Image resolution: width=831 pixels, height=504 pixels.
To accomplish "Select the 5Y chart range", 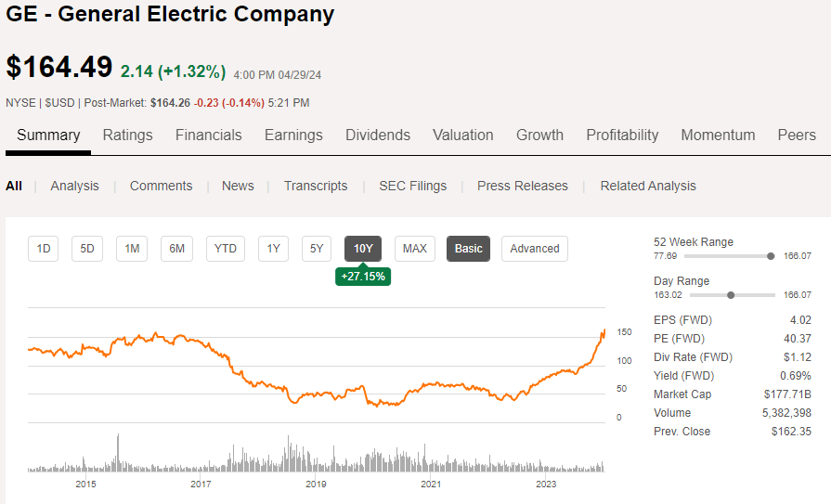I will [x=317, y=248].
